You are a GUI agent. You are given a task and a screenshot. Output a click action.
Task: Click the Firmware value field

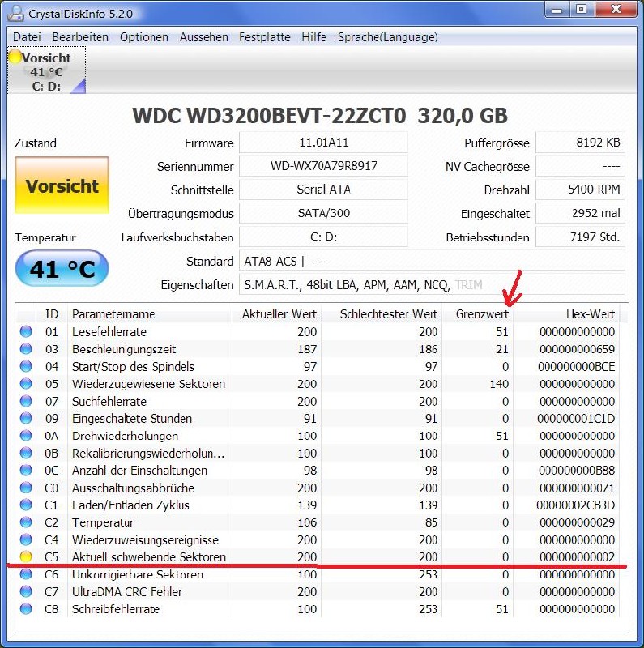click(323, 143)
